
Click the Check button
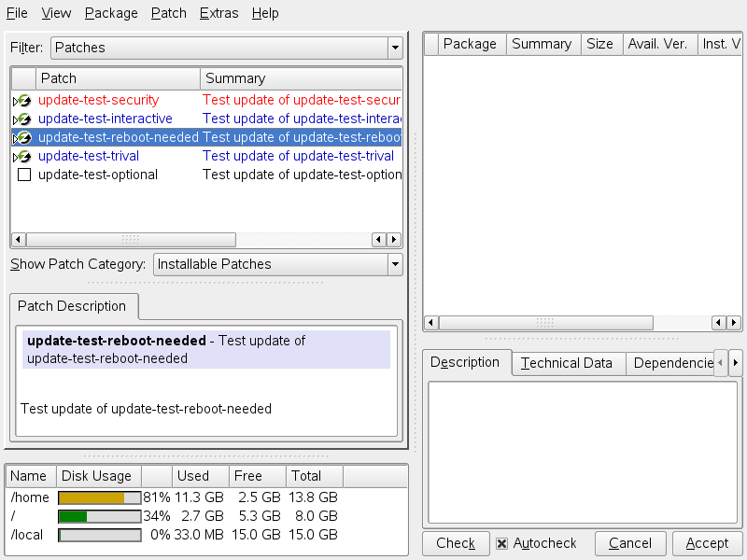[x=456, y=543]
